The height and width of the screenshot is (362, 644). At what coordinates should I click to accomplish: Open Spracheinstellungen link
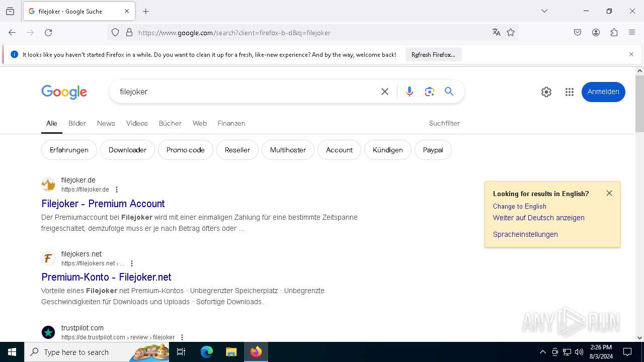(525, 234)
